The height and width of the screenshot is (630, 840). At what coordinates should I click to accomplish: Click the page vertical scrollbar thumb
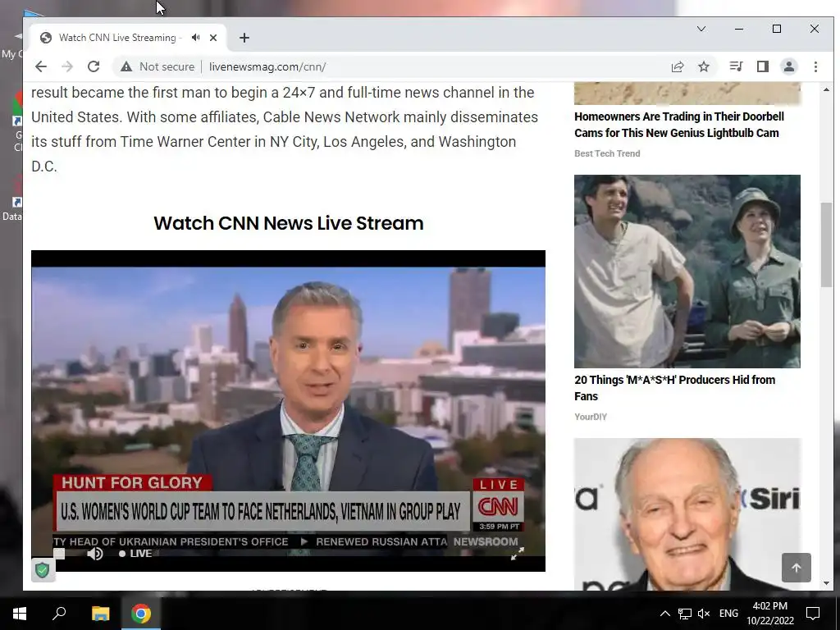coord(826,244)
